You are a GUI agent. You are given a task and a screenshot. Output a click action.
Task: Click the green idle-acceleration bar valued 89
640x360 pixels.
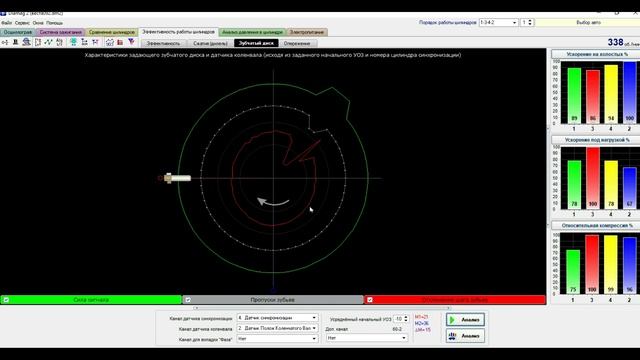574,96
